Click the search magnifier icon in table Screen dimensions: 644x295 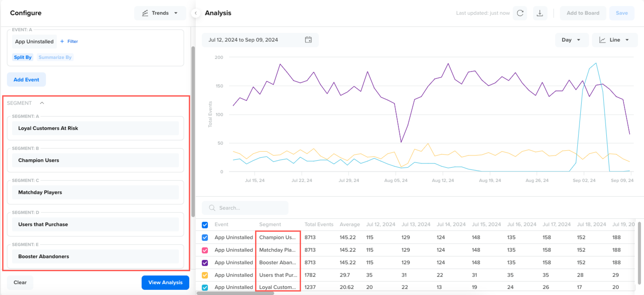click(212, 207)
